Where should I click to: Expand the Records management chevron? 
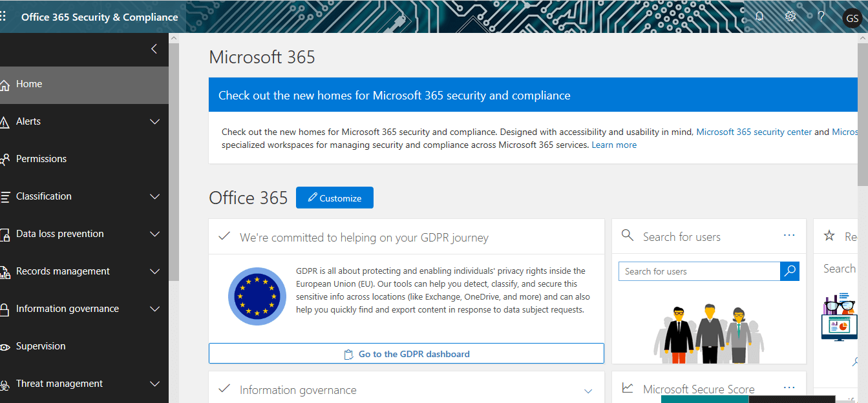[155, 271]
